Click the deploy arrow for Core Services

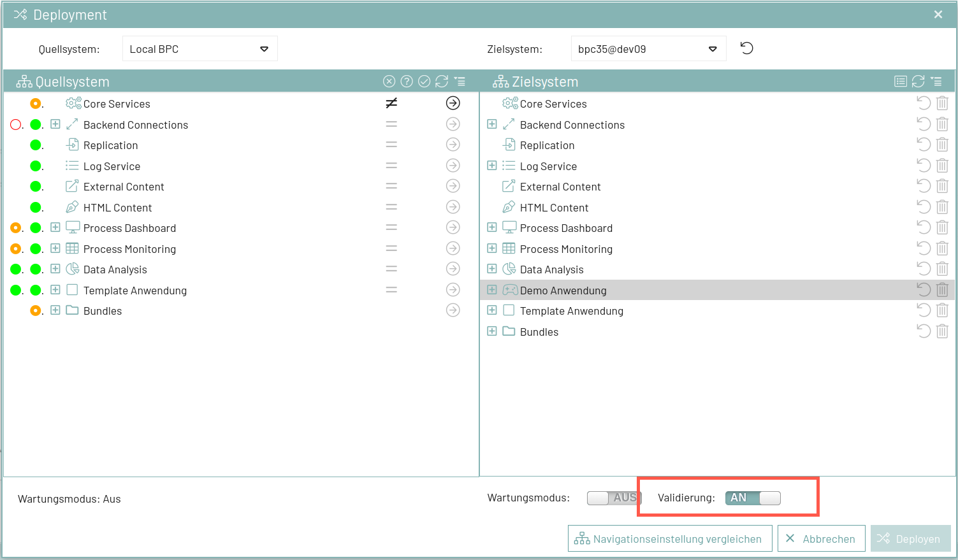(453, 103)
